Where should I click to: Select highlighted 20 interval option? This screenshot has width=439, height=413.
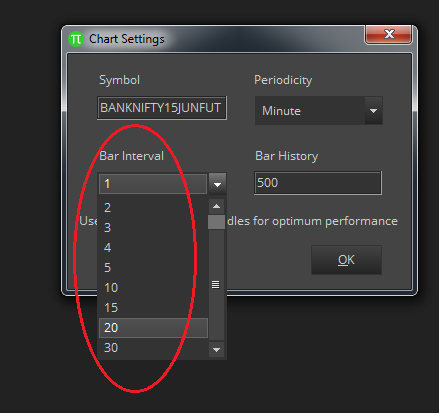click(153, 328)
